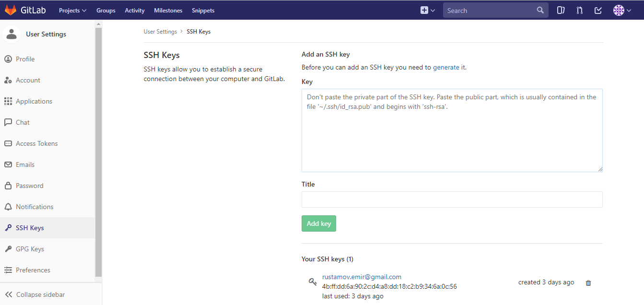Collapse the sidebar
Viewport: 644px width, 305px height.
pos(35,294)
